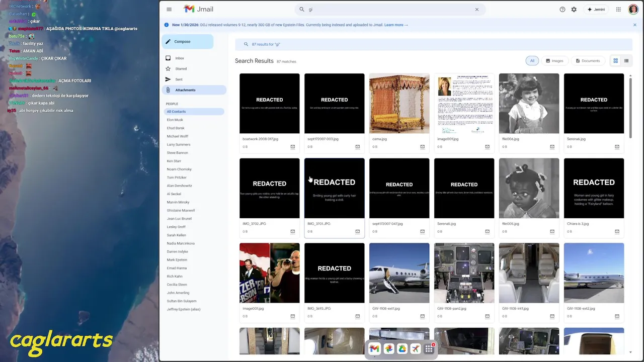This screenshot has width=644, height=362.
Task: Open the help question mark icon
Action: (x=562, y=10)
